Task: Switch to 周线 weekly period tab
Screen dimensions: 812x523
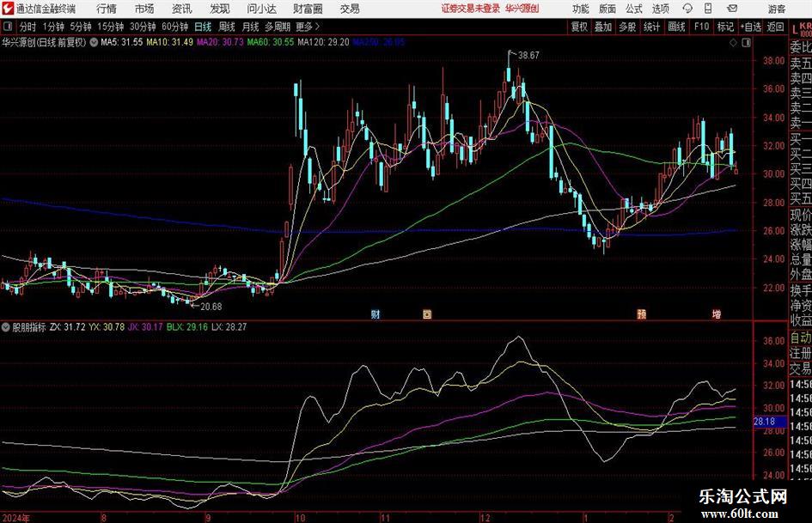Action: (227, 27)
